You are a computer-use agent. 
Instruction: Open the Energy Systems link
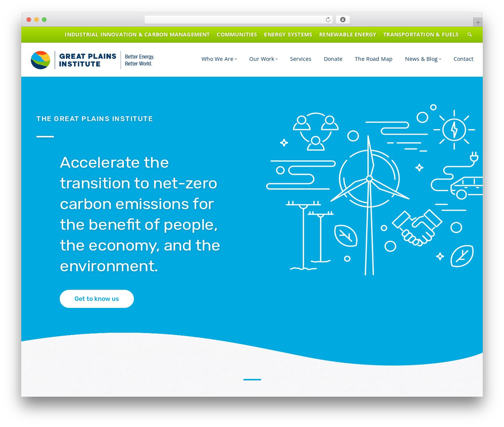click(288, 35)
